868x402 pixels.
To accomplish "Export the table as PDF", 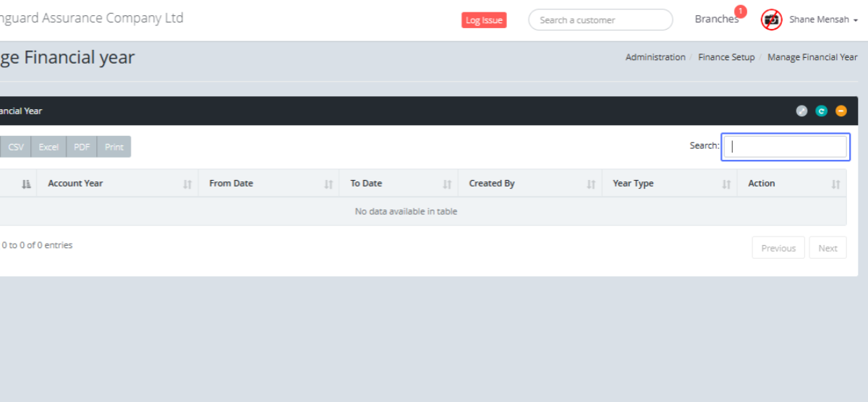I will (x=82, y=147).
